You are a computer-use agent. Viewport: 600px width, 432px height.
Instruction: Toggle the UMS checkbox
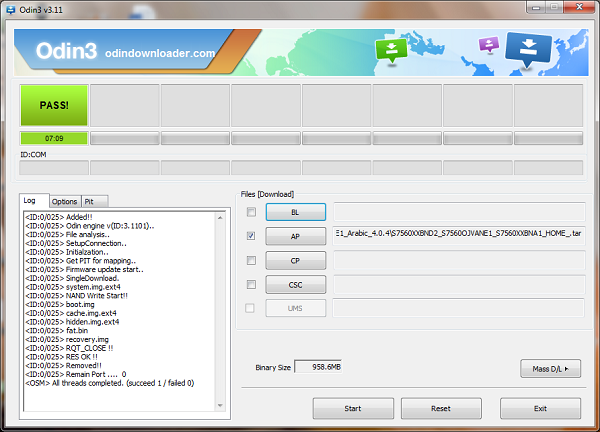coord(249,308)
